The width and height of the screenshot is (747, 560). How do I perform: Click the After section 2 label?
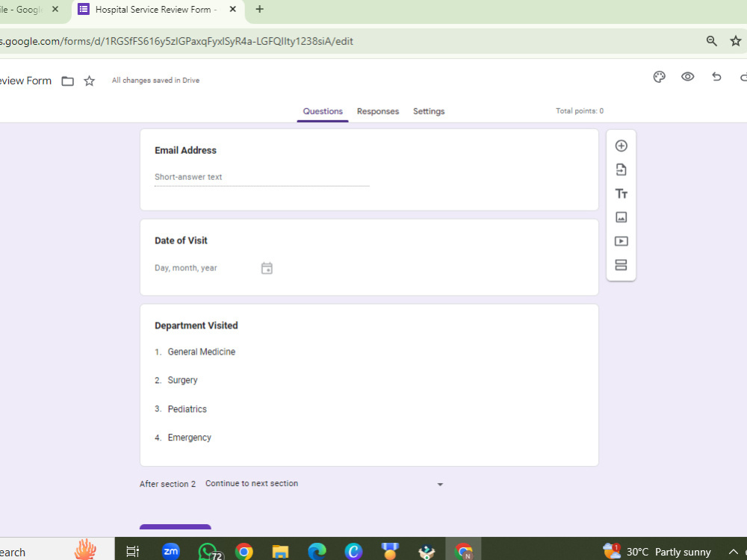(167, 484)
